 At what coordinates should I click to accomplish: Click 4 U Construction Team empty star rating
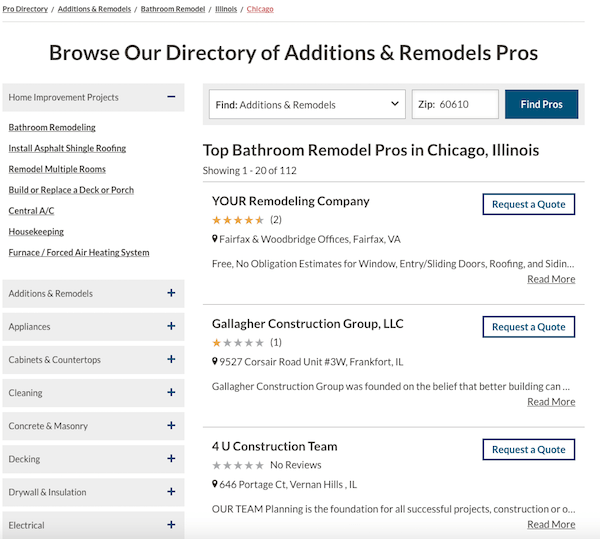(238, 465)
